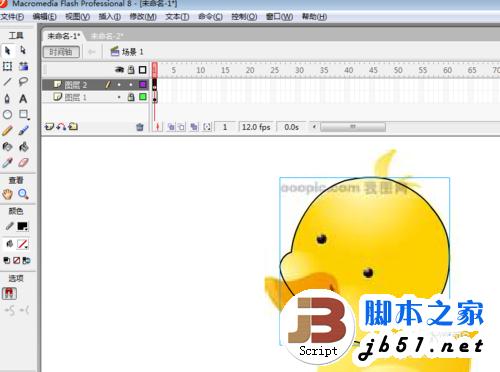Click the Swap Colors icon

[26, 260]
